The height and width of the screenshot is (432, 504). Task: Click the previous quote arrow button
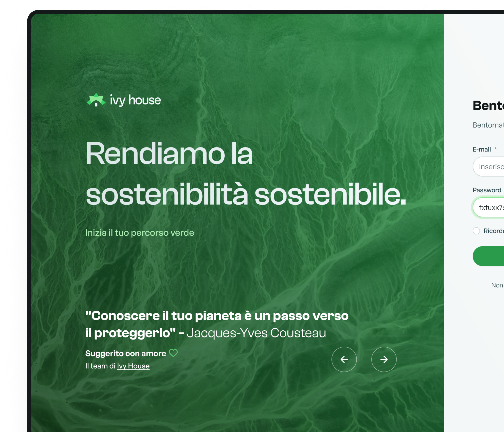[x=344, y=359]
